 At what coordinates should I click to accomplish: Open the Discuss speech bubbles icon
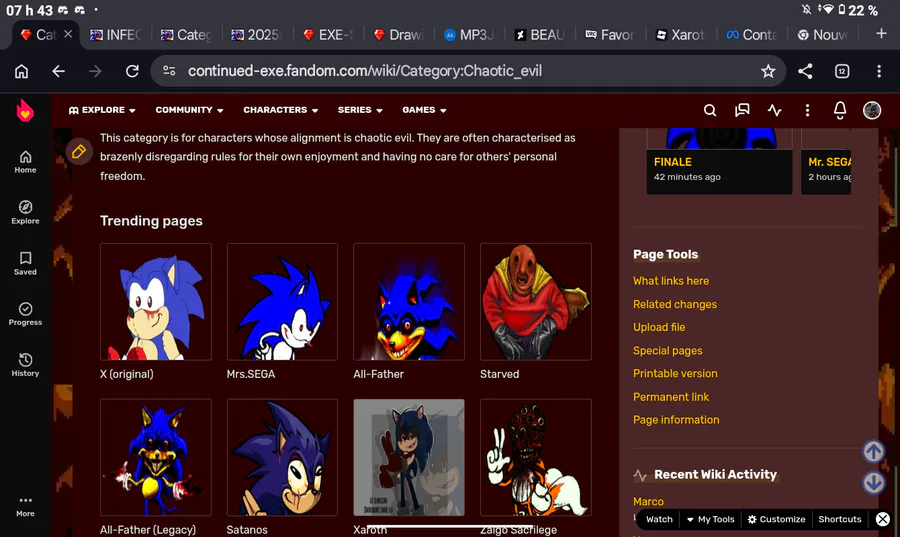click(742, 110)
